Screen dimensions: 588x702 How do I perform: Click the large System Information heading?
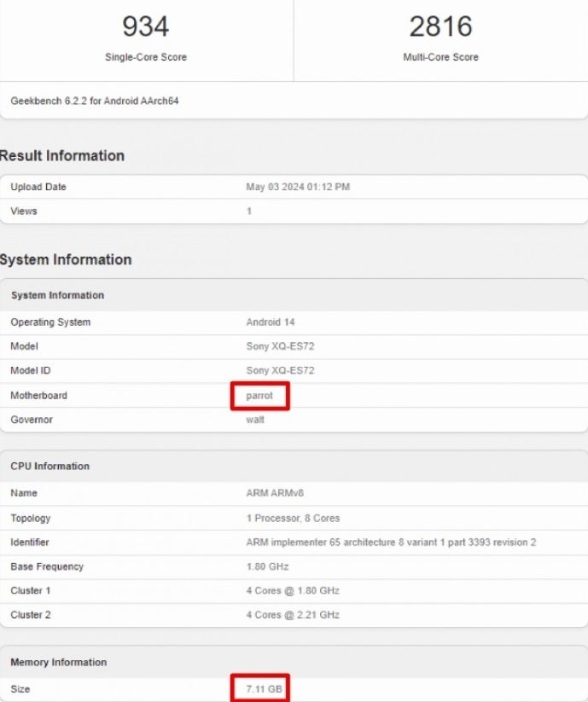(x=66, y=259)
